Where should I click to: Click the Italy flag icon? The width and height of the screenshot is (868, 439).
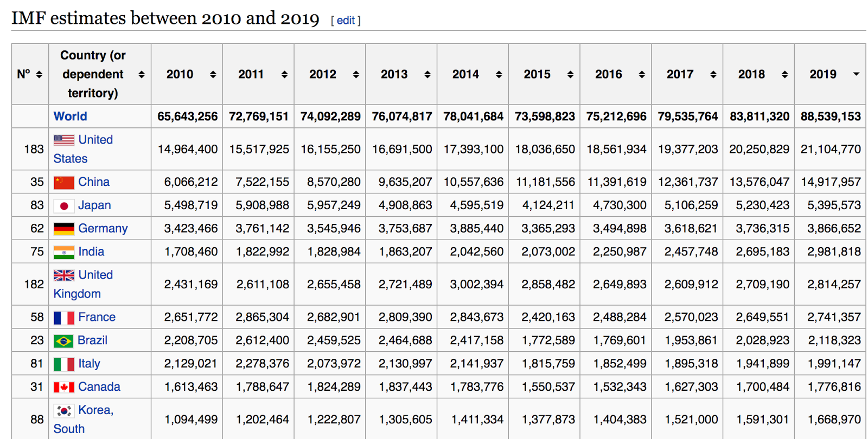(x=64, y=364)
